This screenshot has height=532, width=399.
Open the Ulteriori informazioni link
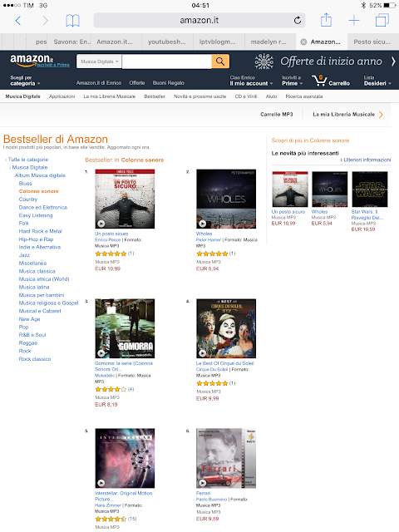(367, 160)
